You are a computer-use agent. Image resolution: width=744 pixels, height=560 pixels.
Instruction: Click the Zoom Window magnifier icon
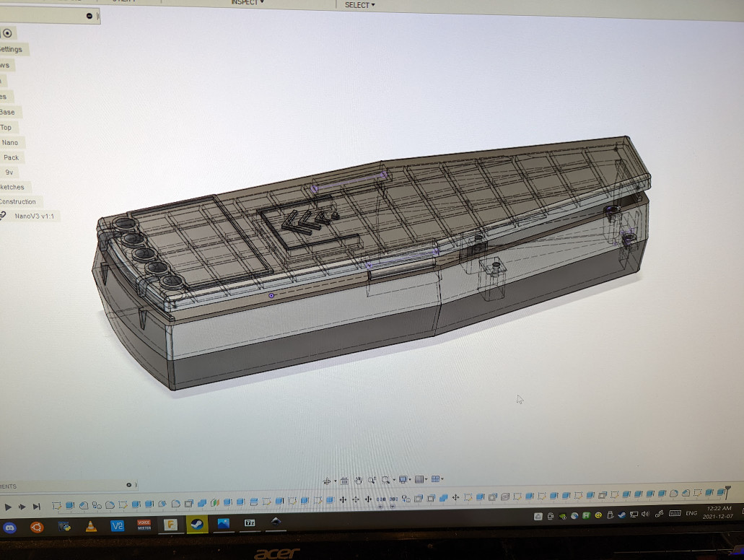[386, 480]
